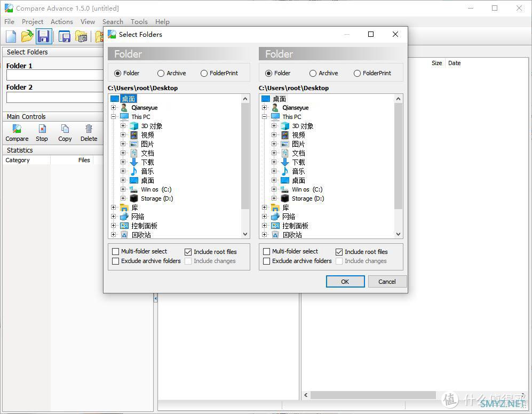
Task: Open the Tools menu
Action: [x=139, y=22]
